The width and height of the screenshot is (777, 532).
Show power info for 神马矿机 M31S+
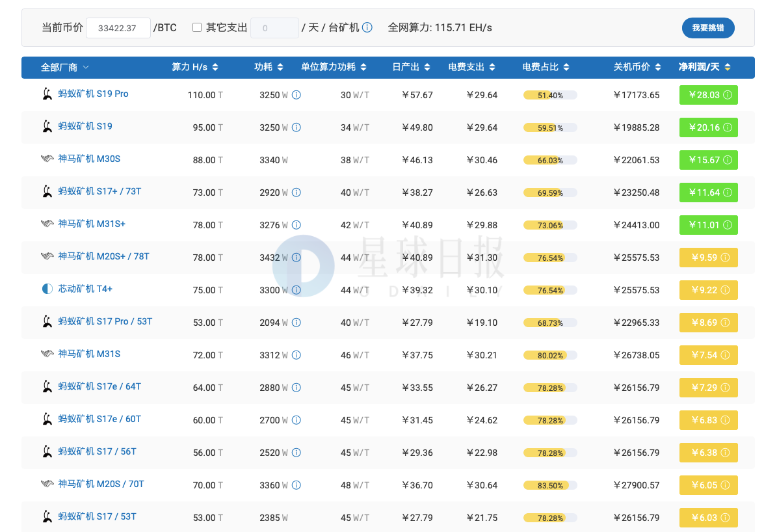coord(296,225)
